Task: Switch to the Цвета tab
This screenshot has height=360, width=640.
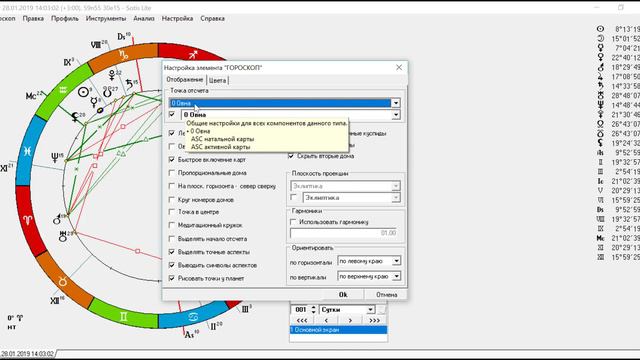Action: coord(218,80)
